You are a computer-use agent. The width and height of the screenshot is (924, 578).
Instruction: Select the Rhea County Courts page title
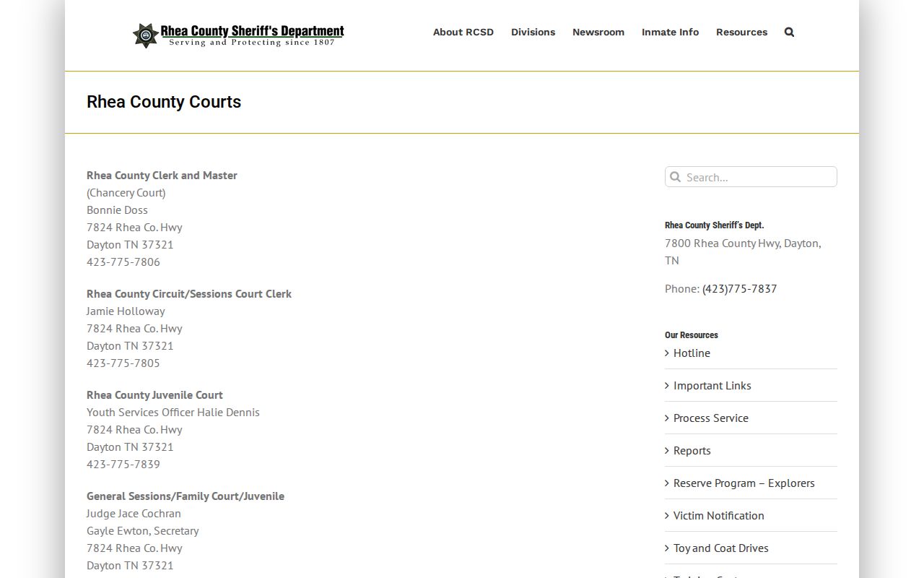point(164,102)
